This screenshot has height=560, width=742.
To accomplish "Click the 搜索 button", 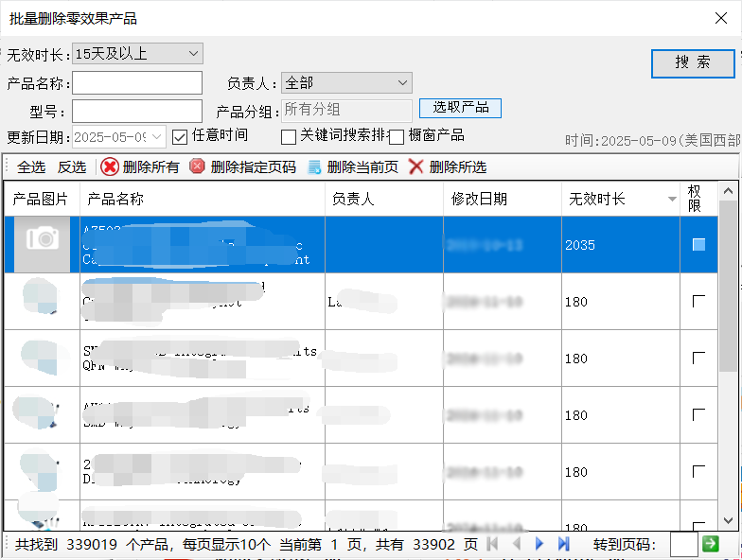I will coord(692,62).
